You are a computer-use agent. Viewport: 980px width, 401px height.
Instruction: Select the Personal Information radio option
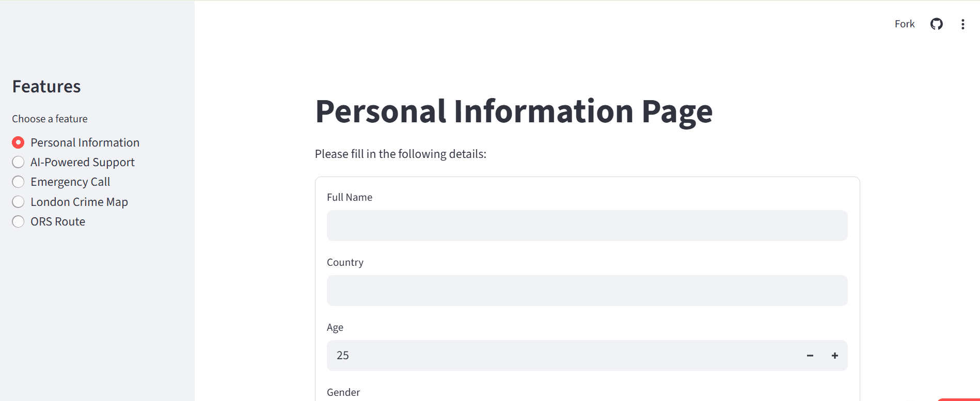18,142
